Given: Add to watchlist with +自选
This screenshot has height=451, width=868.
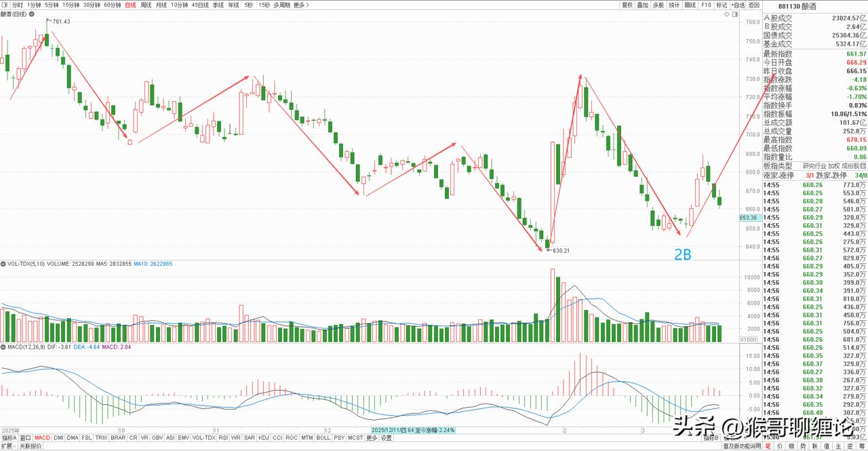Looking at the screenshot, I should tap(738, 5).
